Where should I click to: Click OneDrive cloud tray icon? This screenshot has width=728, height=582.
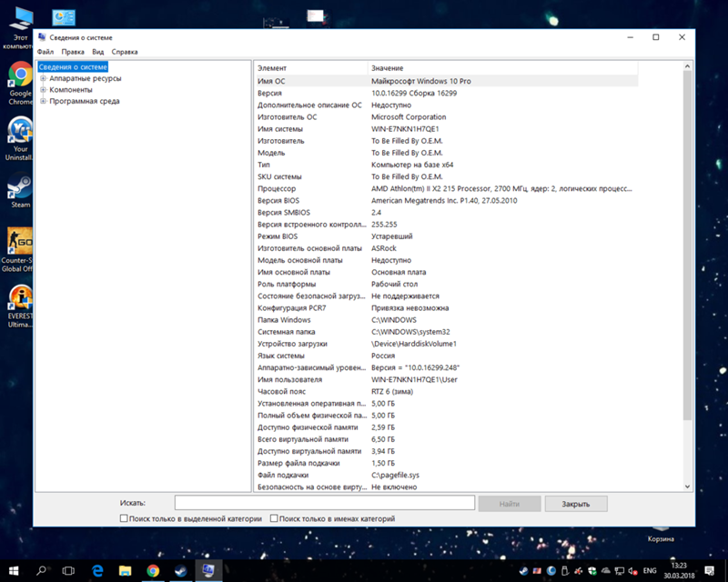(x=606, y=571)
